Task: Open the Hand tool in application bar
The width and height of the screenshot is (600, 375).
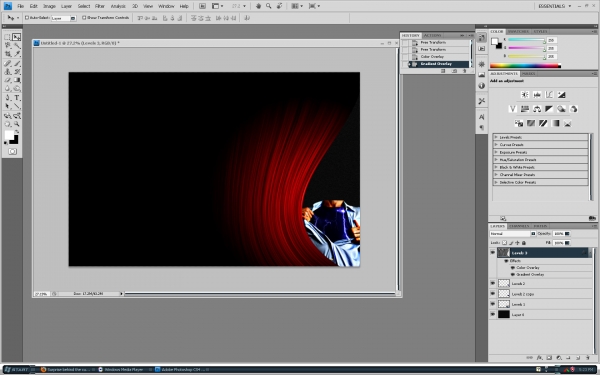Action: (258, 6)
